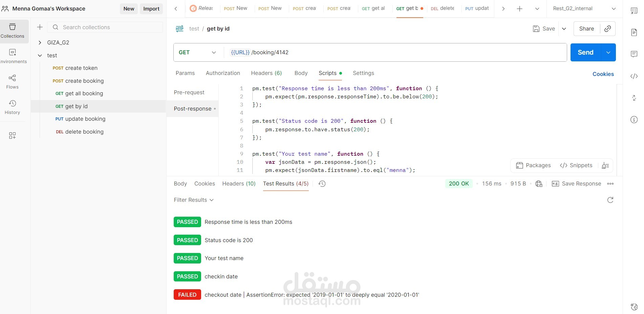Viewport: 644px width, 314px height.
Task: Select the Pre-request script section
Action: click(189, 92)
